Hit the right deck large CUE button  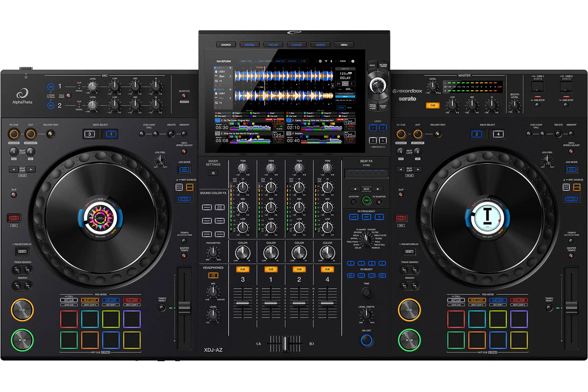(x=409, y=310)
